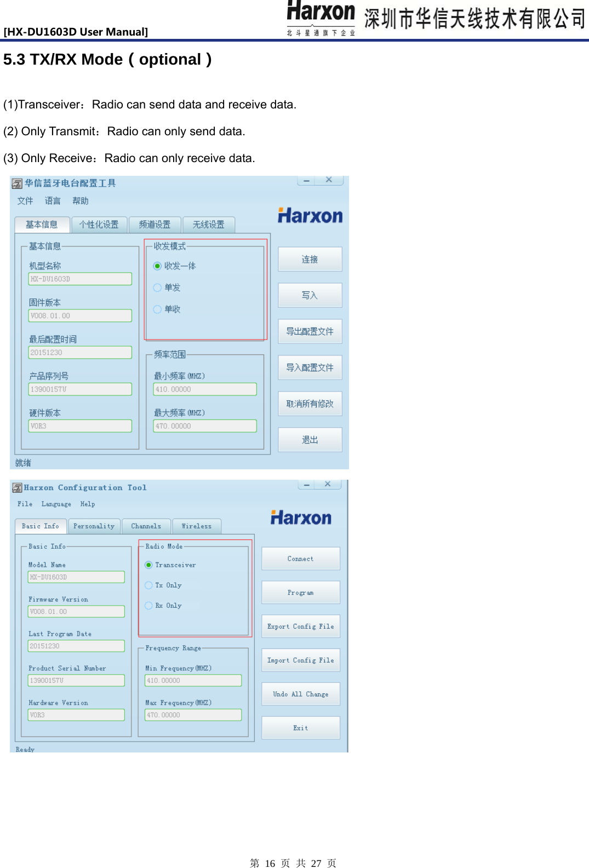Screen dimensions: 589x868
Task: Click the Import Config File button
Action: pyautogui.click(x=301, y=660)
